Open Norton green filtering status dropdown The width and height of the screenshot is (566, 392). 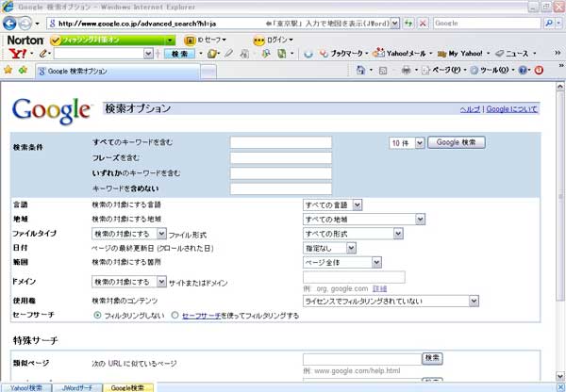pos(170,40)
